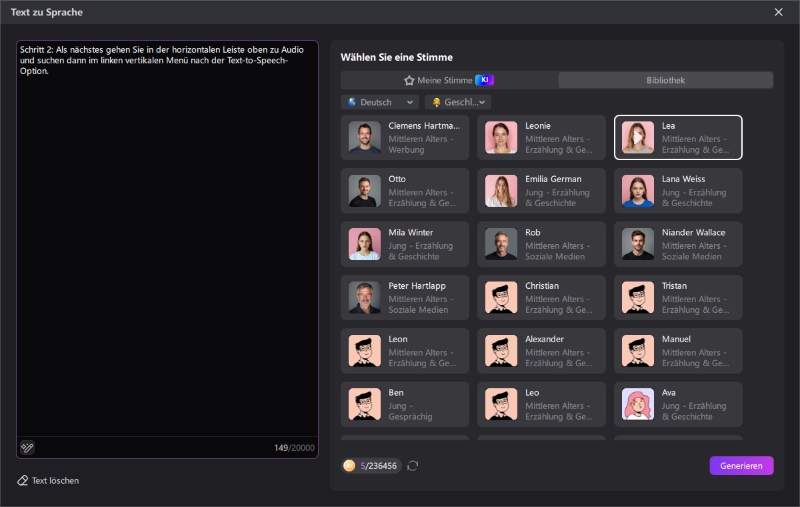Play the Lea voice preview
The width and height of the screenshot is (800, 507).
click(x=638, y=137)
